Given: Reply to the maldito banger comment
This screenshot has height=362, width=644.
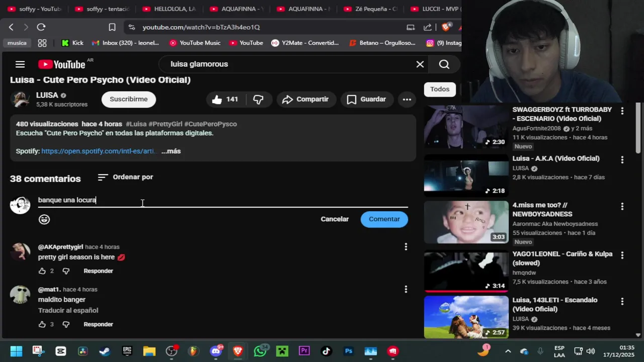Looking at the screenshot, I should (98, 324).
